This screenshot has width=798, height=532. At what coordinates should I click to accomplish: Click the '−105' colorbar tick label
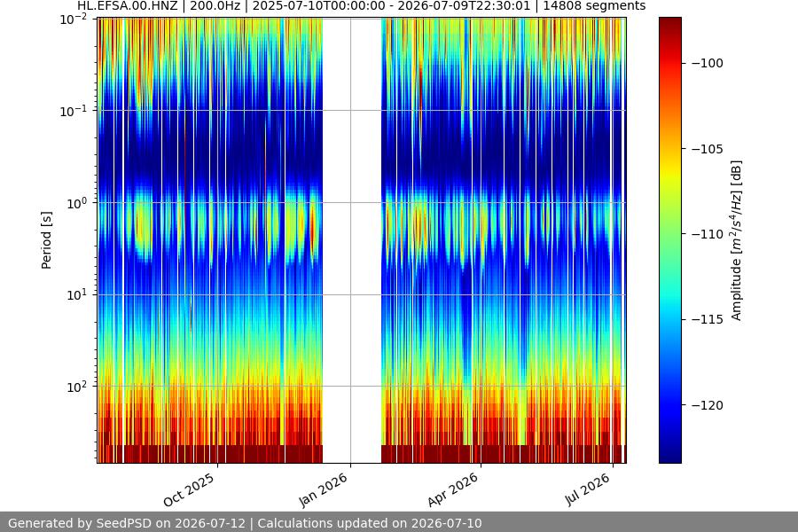(708, 149)
